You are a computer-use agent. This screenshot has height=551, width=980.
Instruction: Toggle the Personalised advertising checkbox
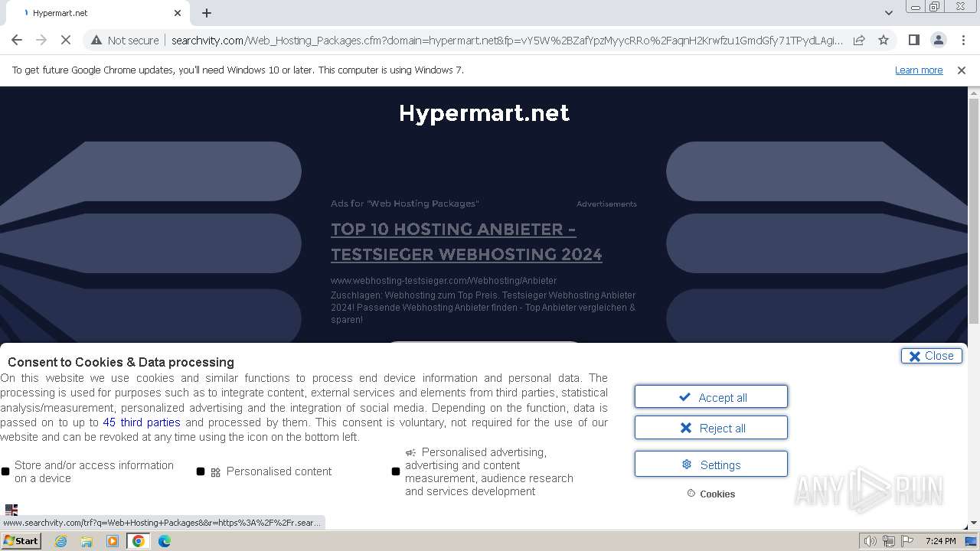(x=396, y=471)
